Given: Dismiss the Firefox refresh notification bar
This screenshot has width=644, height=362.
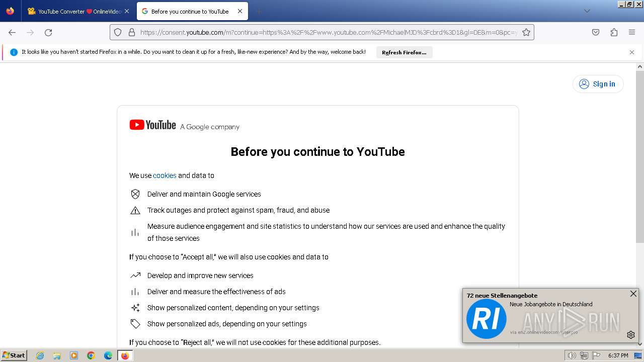Looking at the screenshot, I should [632, 52].
